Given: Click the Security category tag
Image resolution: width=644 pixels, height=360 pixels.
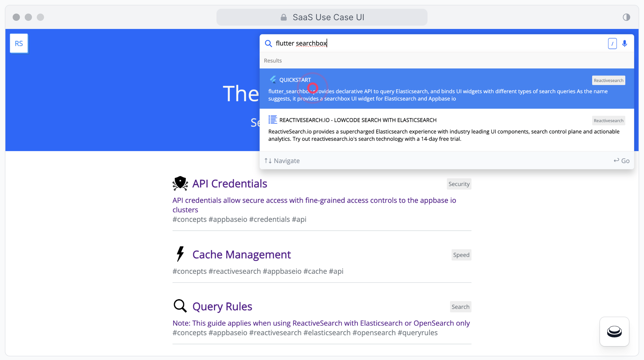Looking at the screenshot, I should click(x=459, y=184).
